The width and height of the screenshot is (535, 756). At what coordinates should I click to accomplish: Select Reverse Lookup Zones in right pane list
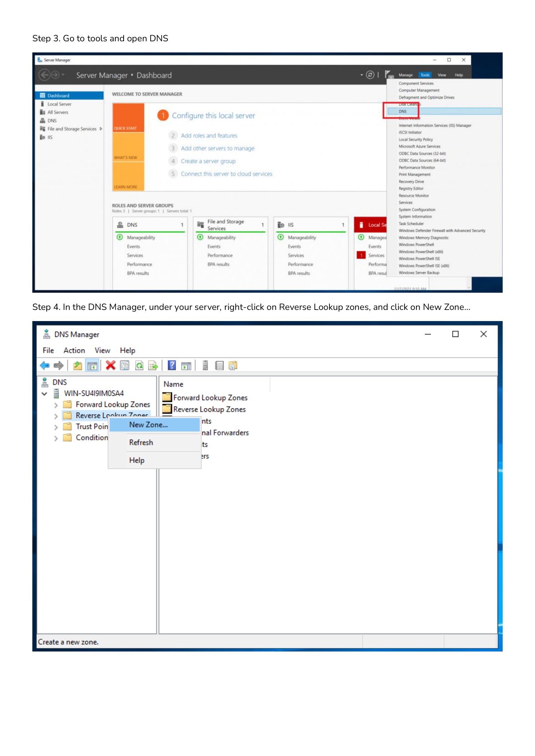tap(204, 409)
